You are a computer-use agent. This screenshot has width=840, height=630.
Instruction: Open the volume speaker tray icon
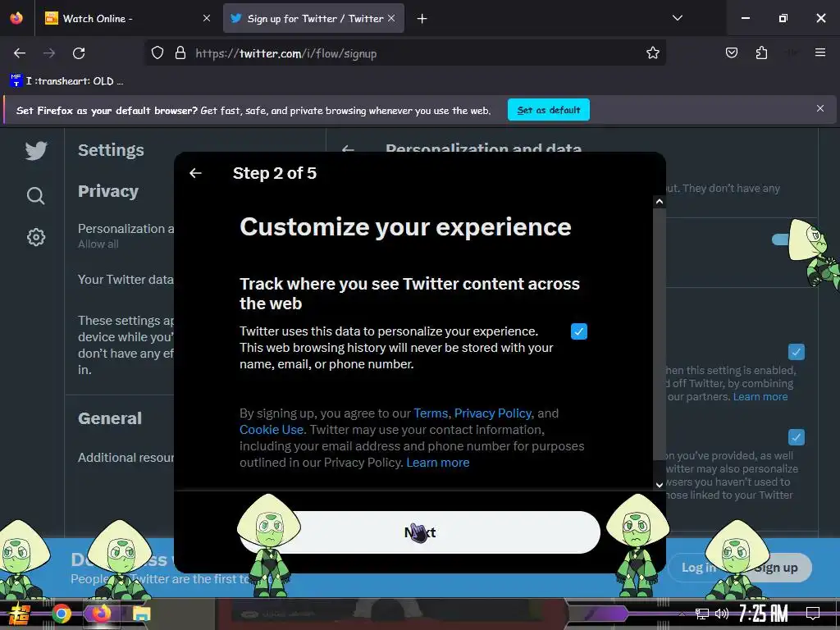pyautogui.click(x=722, y=614)
